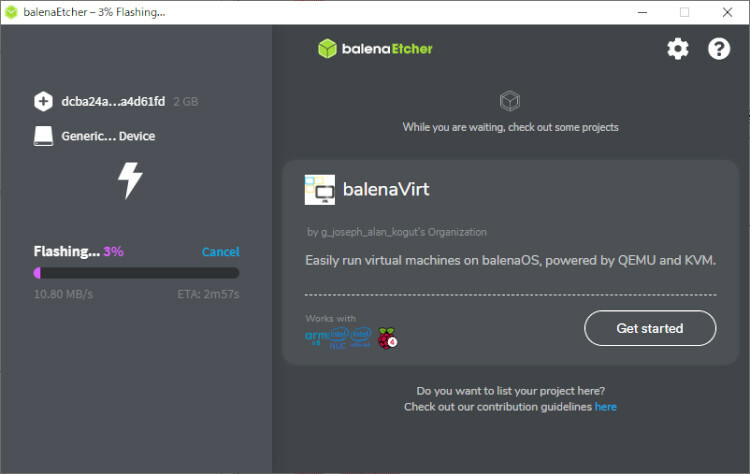Click the ARM v8 compatibility logo
The width and height of the screenshot is (750, 474).
(x=316, y=337)
